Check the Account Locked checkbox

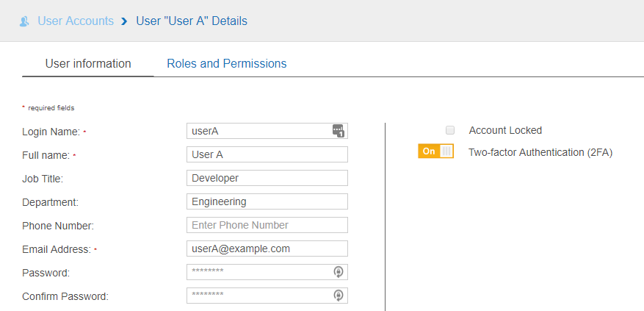coord(450,130)
